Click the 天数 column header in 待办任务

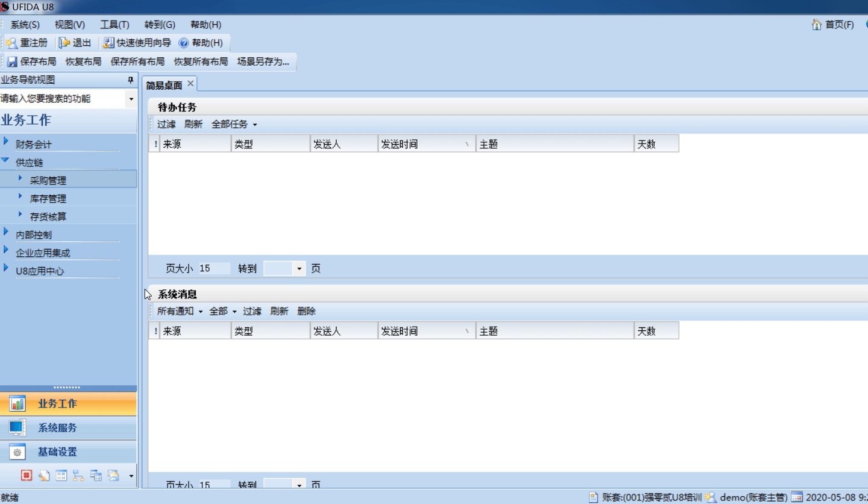[657, 144]
